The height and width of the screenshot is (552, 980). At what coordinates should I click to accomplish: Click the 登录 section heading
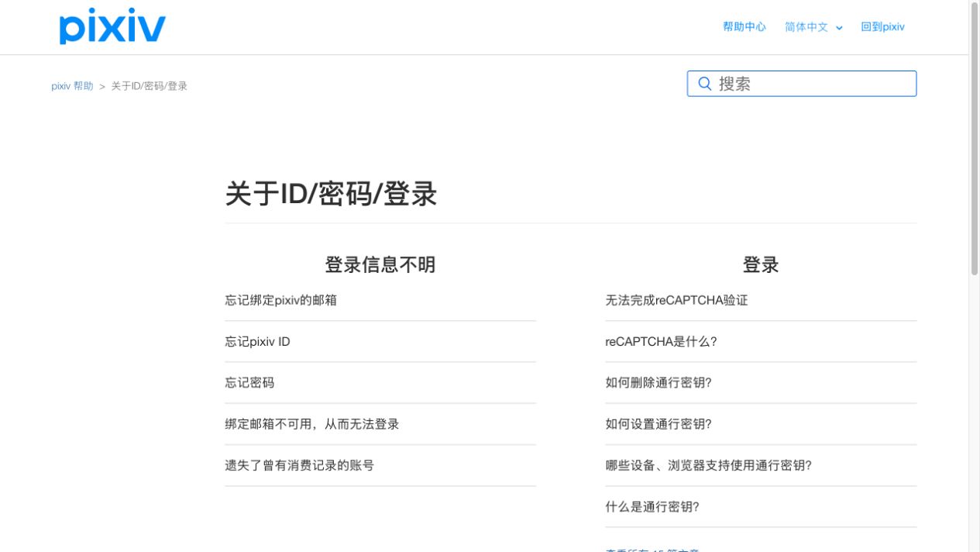pyautogui.click(x=761, y=264)
